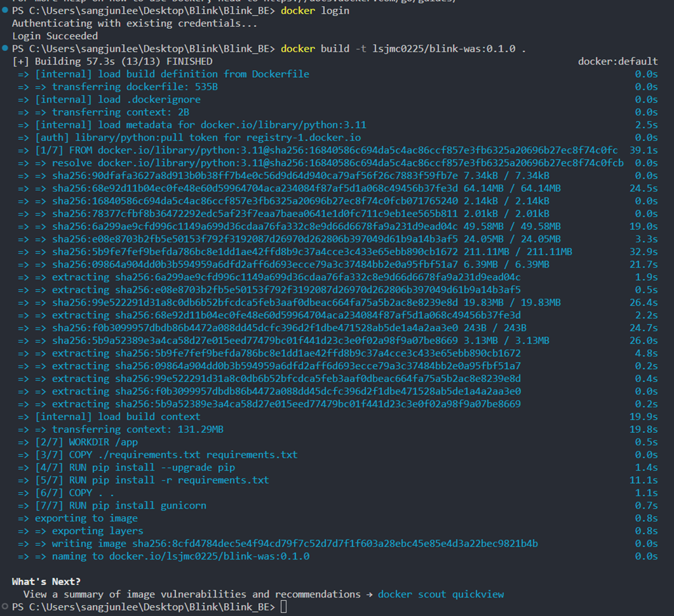Click '[+] Building 57.3s (13/13) FINISHED' text
Screen dimensions: 674x616
point(113,61)
